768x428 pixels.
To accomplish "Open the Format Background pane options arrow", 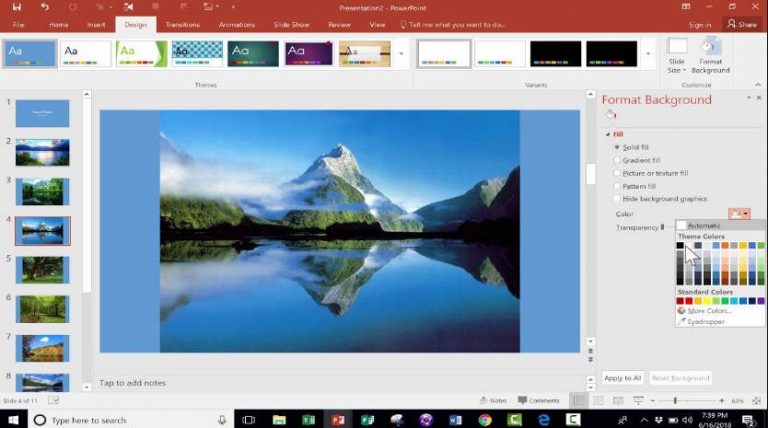I will (748, 98).
